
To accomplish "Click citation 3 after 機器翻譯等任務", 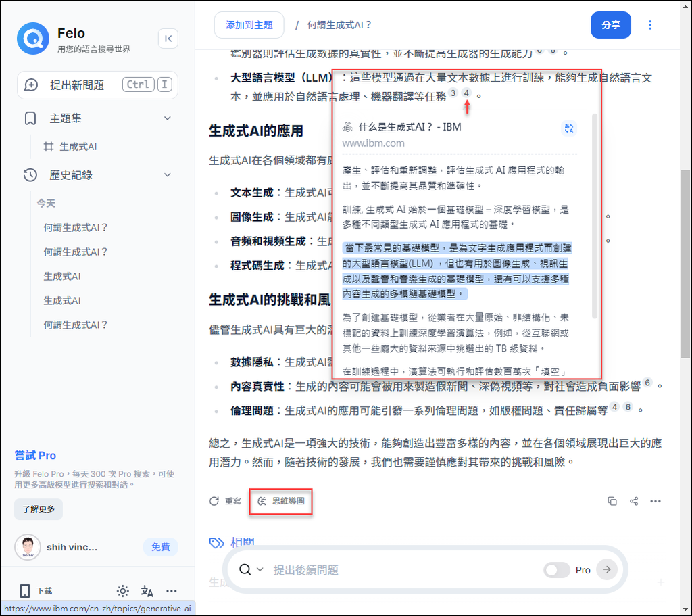I will click(453, 93).
